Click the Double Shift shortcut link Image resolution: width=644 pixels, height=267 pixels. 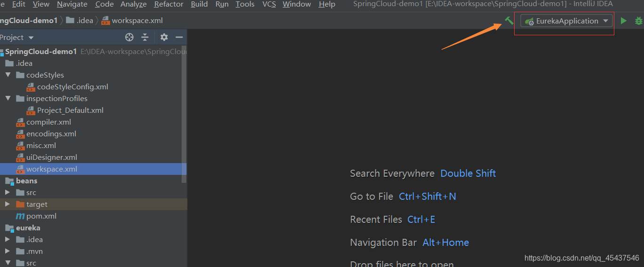coord(468,173)
